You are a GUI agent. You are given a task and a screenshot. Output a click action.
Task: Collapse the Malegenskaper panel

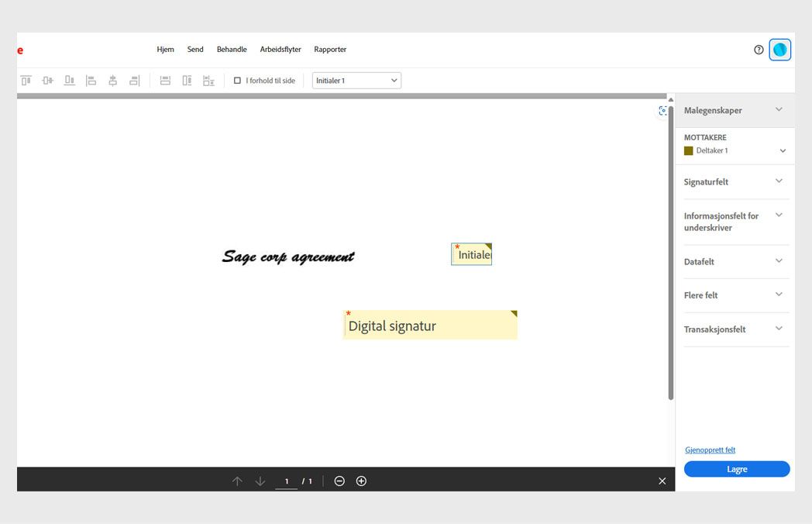779,109
